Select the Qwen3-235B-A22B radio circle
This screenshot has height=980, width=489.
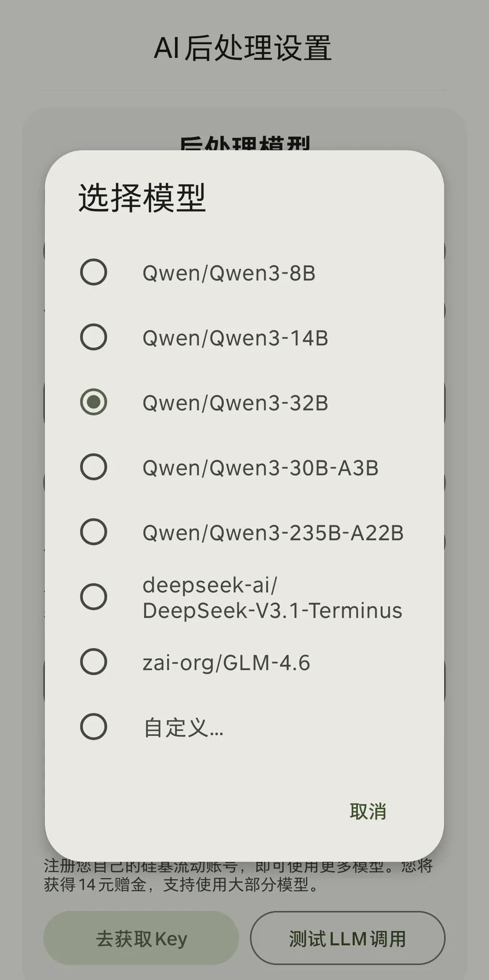94,532
